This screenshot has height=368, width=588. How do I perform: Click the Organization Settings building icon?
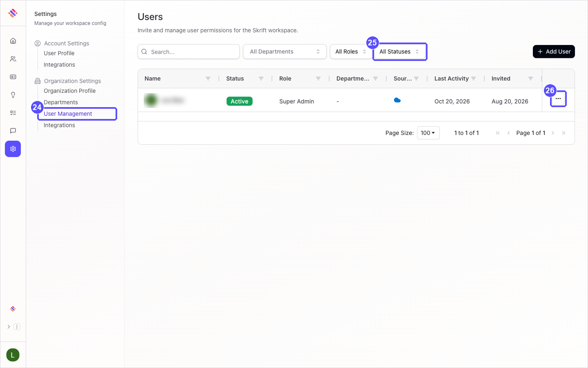tap(38, 81)
